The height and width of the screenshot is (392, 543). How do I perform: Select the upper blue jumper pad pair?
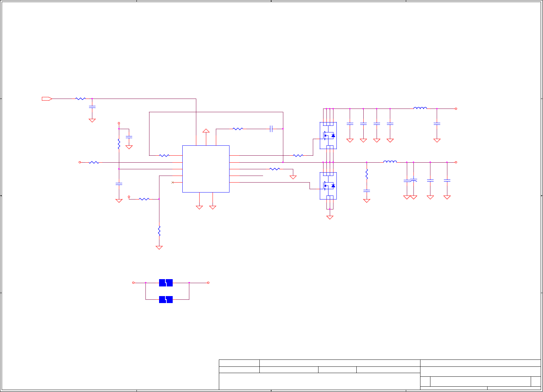click(x=166, y=283)
